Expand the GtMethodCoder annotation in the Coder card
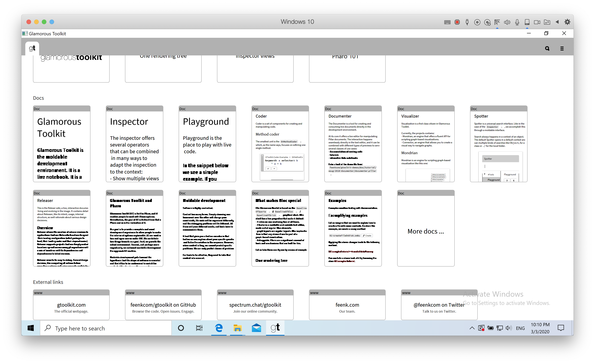595x364 pixels. [x=301, y=142]
